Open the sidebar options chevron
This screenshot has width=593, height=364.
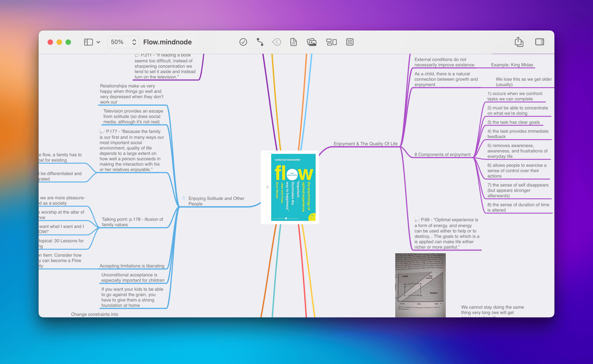coord(98,42)
